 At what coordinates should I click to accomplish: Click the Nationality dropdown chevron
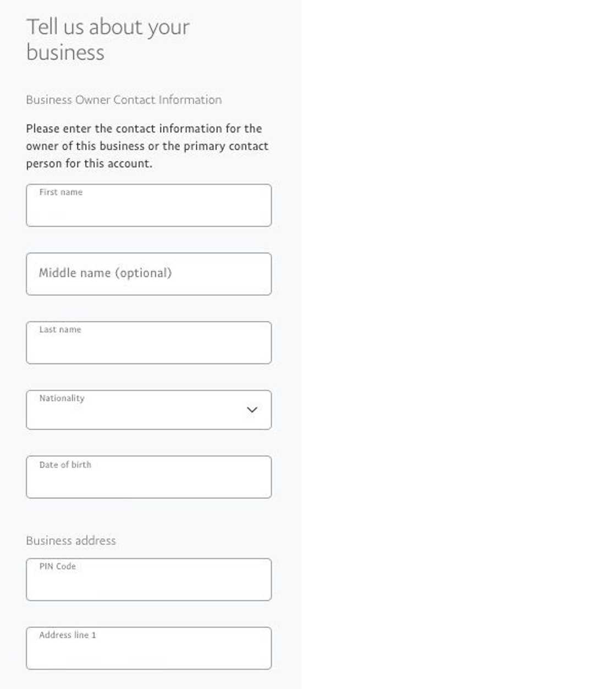click(x=252, y=409)
